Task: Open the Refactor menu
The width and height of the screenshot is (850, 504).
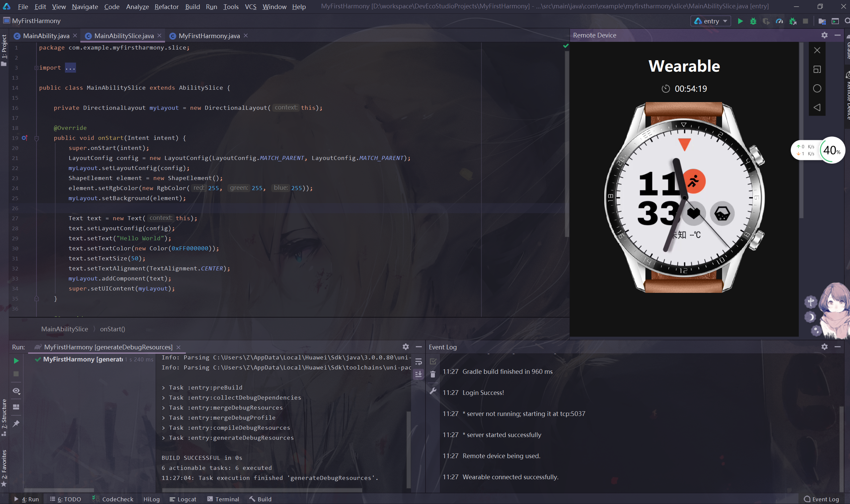Action: pos(166,6)
